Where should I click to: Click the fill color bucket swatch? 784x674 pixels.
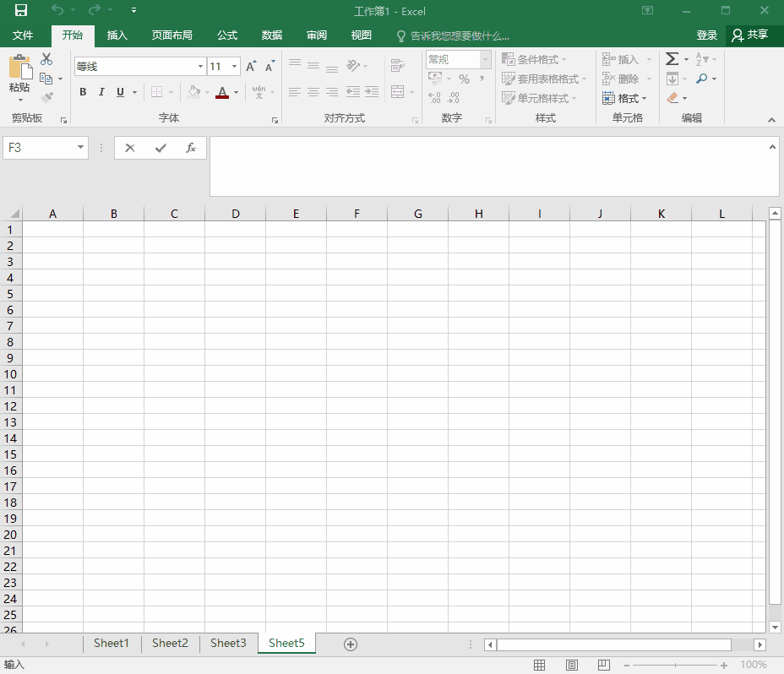tap(194, 92)
